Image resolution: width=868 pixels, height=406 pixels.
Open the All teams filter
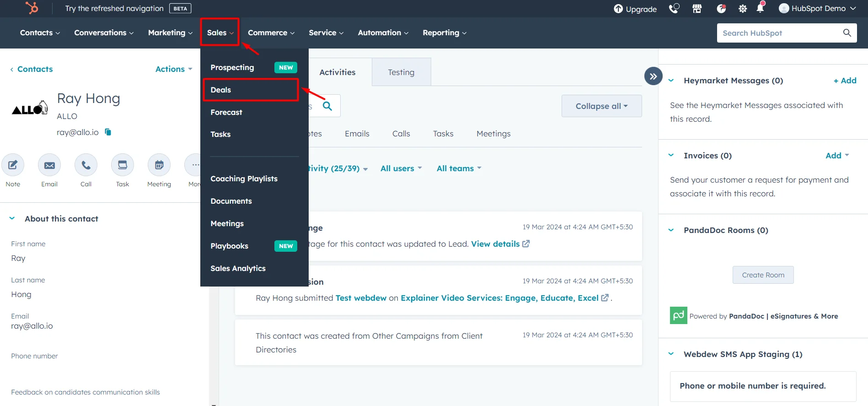coord(459,168)
